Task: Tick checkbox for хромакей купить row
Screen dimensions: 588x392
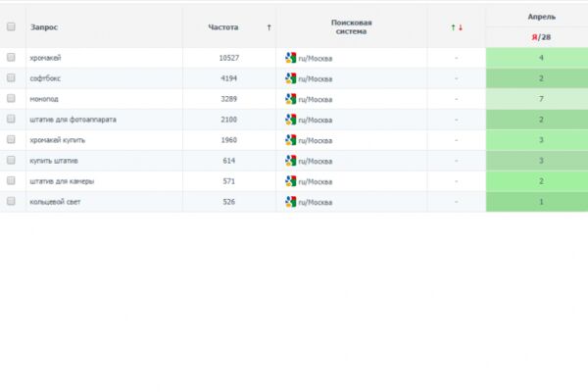Action: (x=11, y=139)
